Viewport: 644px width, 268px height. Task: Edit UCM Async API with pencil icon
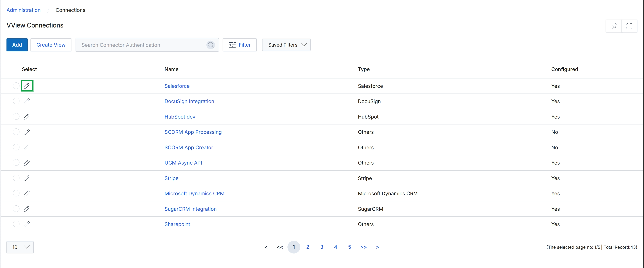click(27, 163)
